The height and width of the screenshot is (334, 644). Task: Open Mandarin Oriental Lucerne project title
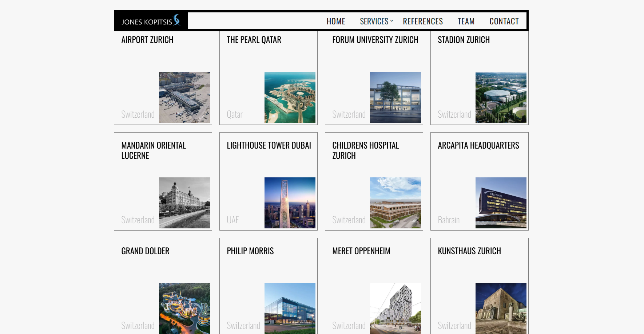click(x=154, y=150)
